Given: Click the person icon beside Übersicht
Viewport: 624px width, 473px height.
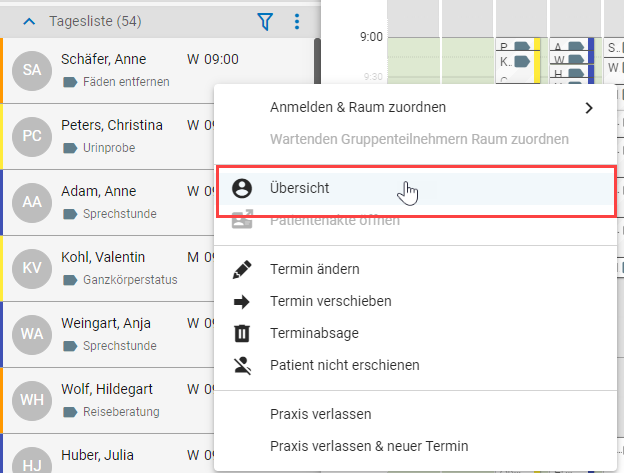Looking at the screenshot, I should click(x=242, y=188).
